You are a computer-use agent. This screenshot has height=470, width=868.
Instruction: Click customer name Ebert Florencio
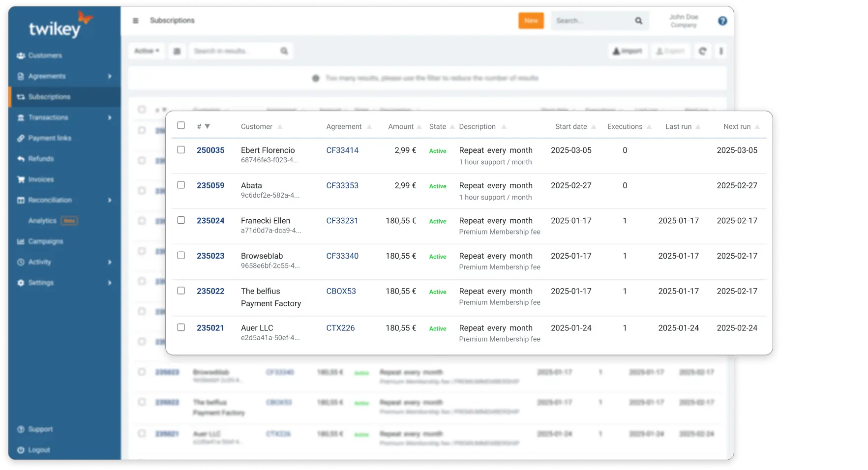click(x=268, y=150)
